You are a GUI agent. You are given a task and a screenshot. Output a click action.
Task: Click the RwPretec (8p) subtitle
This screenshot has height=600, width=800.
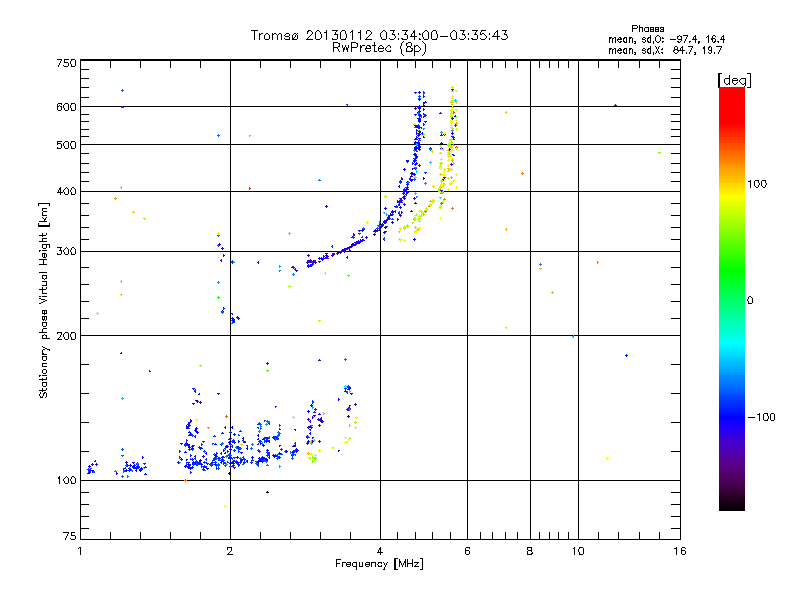pyautogui.click(x=379, y=48)
